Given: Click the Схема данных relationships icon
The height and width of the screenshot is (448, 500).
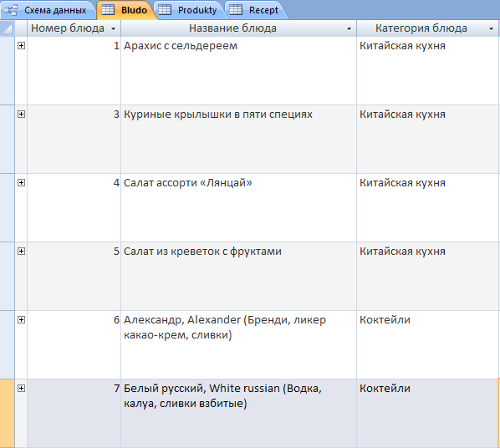Looking at the screenshot, I should (11, 10).
